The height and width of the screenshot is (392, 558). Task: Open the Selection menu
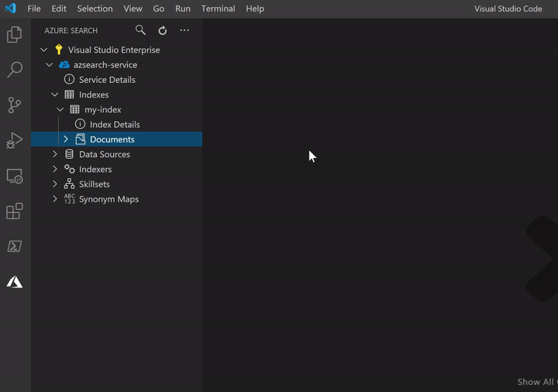pyautogui.click(x=95, y=9)
